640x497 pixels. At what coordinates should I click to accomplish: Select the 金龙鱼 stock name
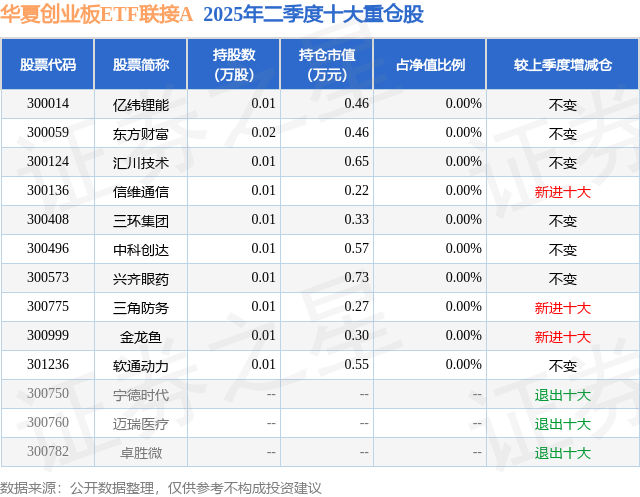tap(141, 336)
